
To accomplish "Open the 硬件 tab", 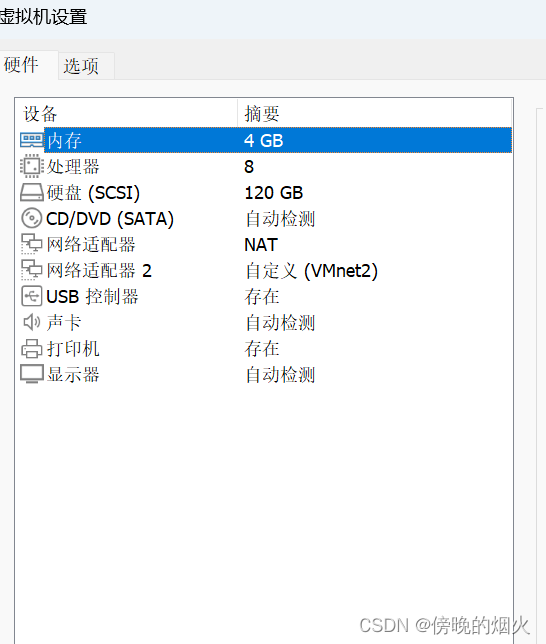I will pos(21,65).
